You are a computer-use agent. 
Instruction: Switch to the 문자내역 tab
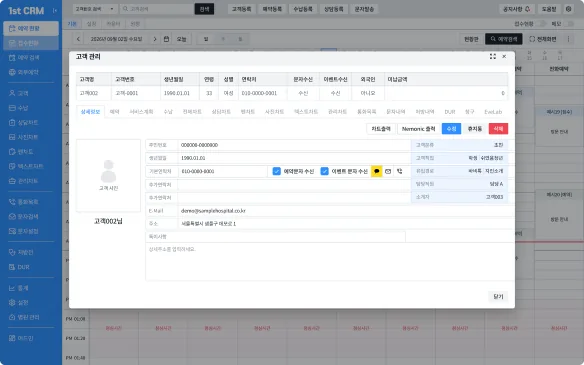[396, 112]
